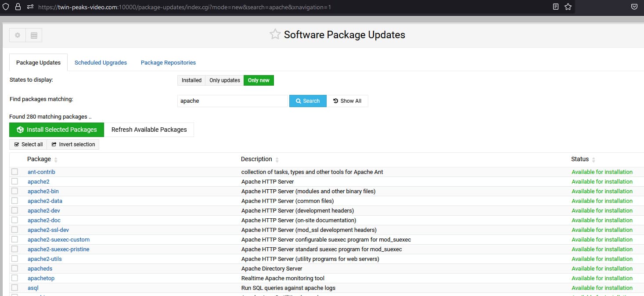Image resolution: width=644 pixels, height=296 pixels.
Task: Open the apache2-doc package link
Action: tap(44, 220)
